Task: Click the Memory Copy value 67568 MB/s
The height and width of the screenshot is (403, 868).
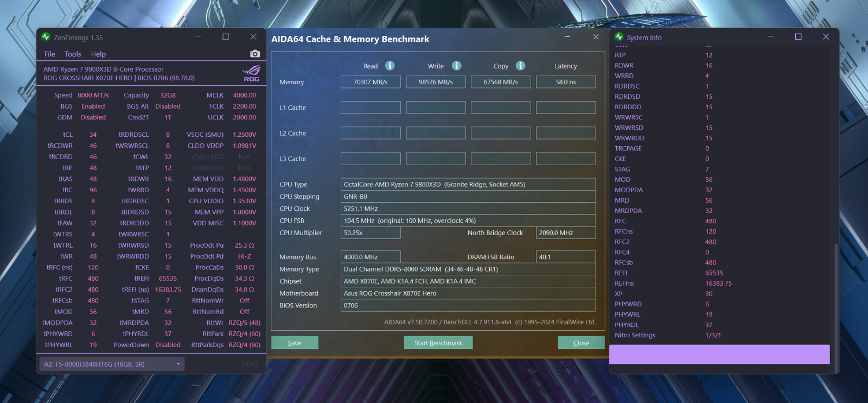Action: point(501,82)
